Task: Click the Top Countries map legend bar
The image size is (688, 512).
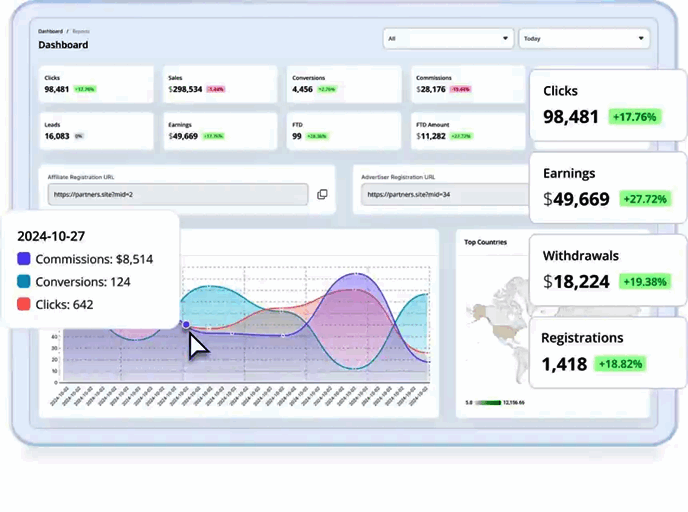Action: (488, 402)
